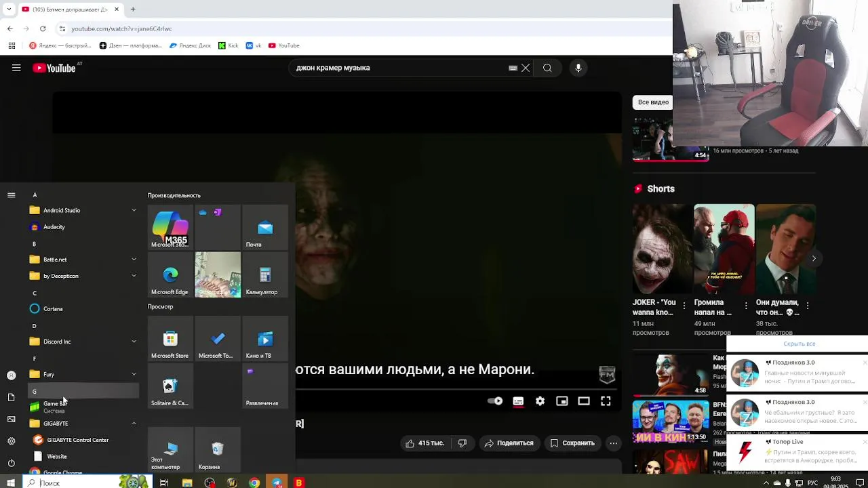The width and height of the screenshot is (868, 488).
Task: Expand the Fury folder
Action: point(83,374)
